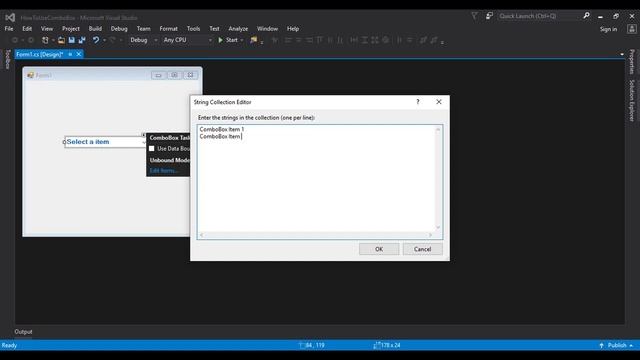Save the current file with the disk icon
Screen dimensions: 640x360
coord(72,40)
